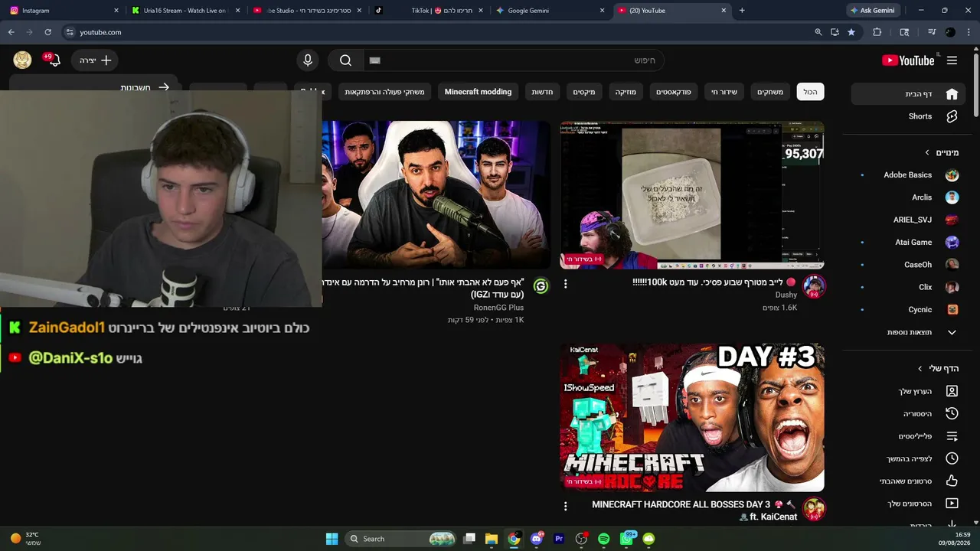
Task: Open the Dushy channel name link
Action: tap(786, 295)
